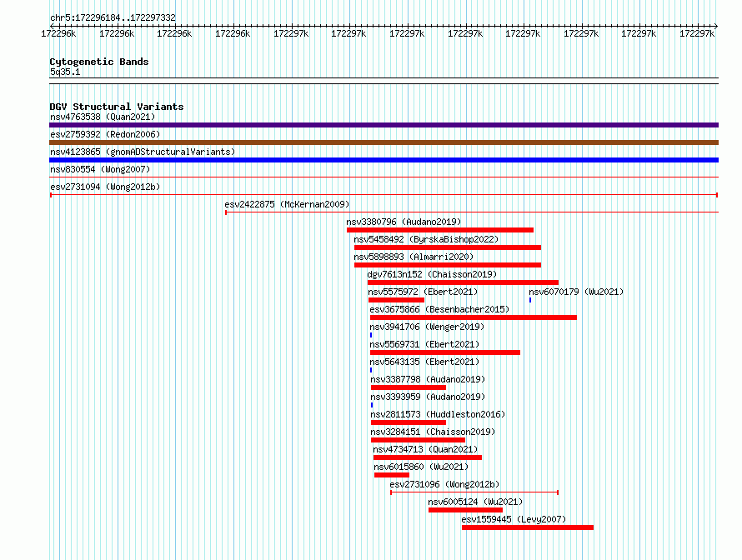Open the nsv3941706 (Wenger2019) label
The height and width of the screenshot is (560, 742).
tap(427, 327)
